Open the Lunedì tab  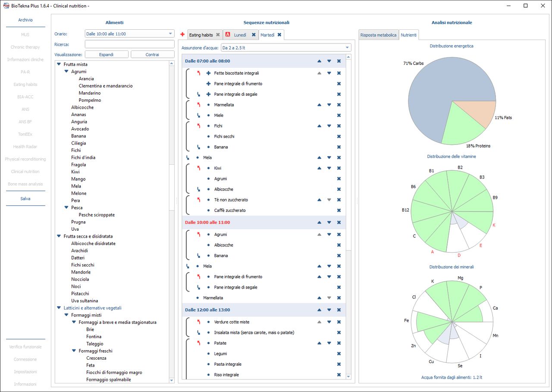(x=240, y=35)
